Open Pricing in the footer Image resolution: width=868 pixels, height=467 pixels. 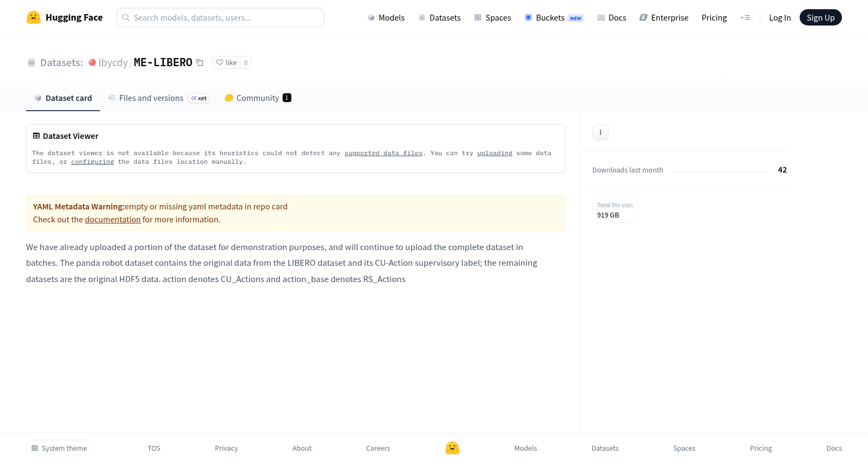(761, 449)
